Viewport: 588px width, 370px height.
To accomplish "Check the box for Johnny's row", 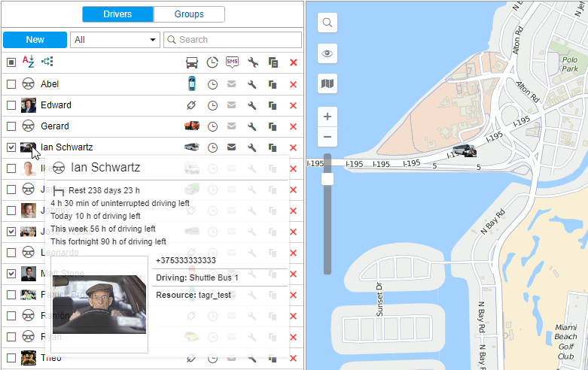I will 11,211.
